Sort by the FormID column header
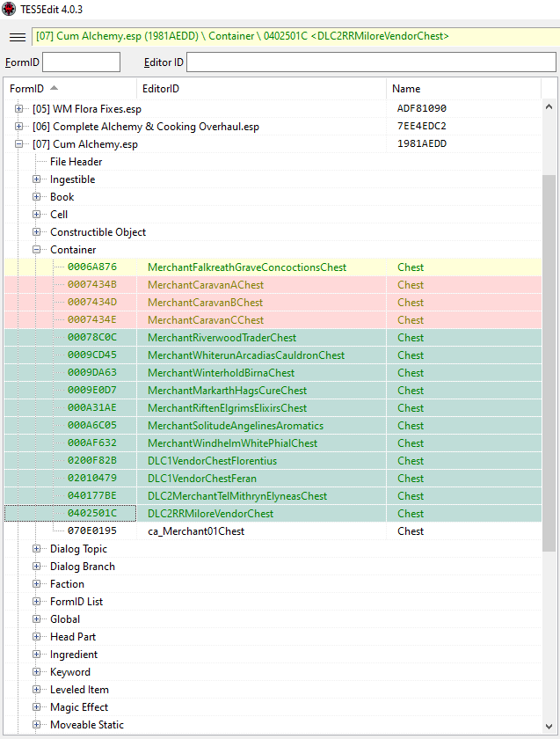This screenshot has width=560, height=739. (x=70, y=89)
